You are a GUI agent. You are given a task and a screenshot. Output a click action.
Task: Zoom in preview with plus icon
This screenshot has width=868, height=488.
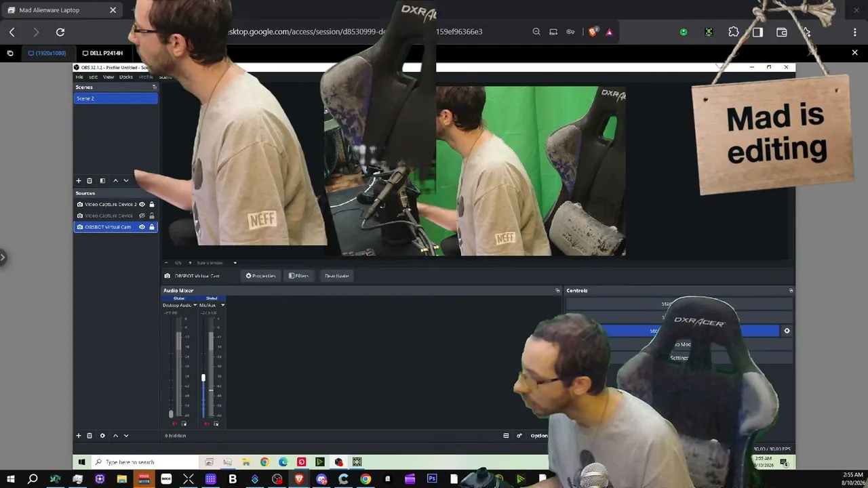coord(190,263)
